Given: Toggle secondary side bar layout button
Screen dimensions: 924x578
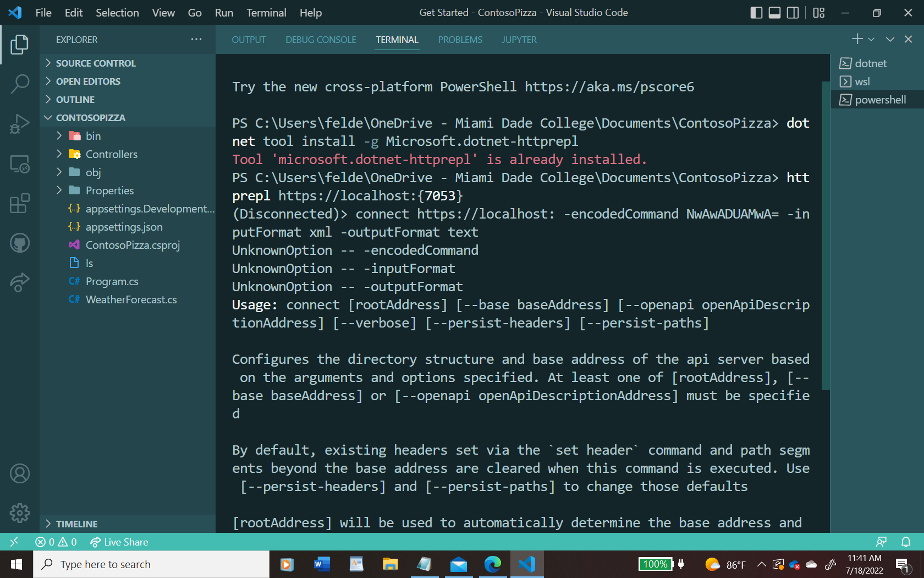Looking at the screenshot, I should 793,13.
